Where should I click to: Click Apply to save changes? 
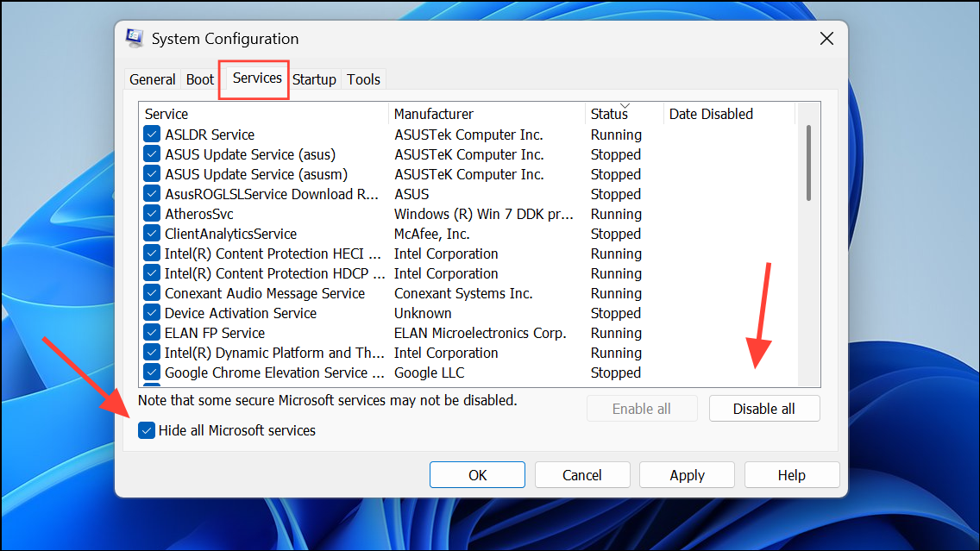click(687, 474)
